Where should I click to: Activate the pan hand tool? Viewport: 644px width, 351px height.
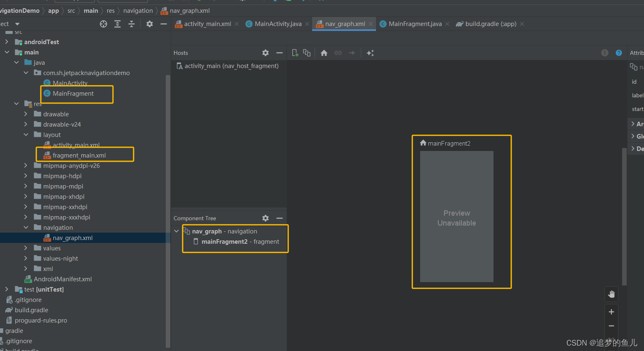click(611, 294)
